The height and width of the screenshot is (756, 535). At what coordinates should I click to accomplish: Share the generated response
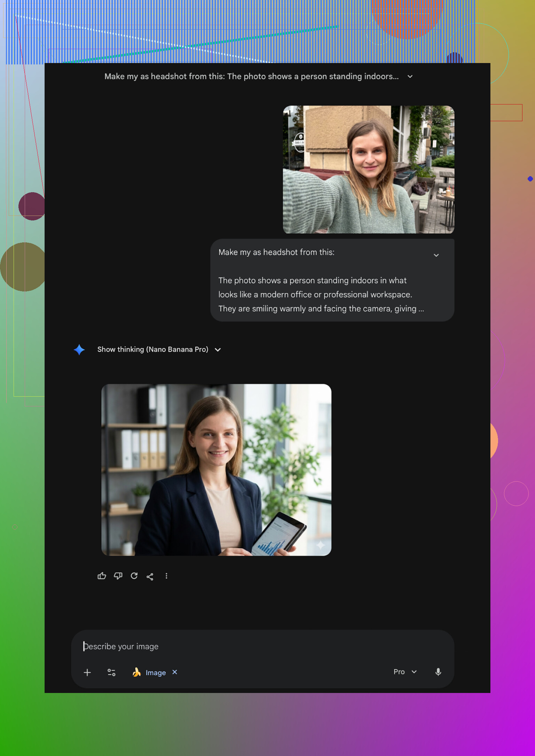pyautogui.click(x=150, y=577)
